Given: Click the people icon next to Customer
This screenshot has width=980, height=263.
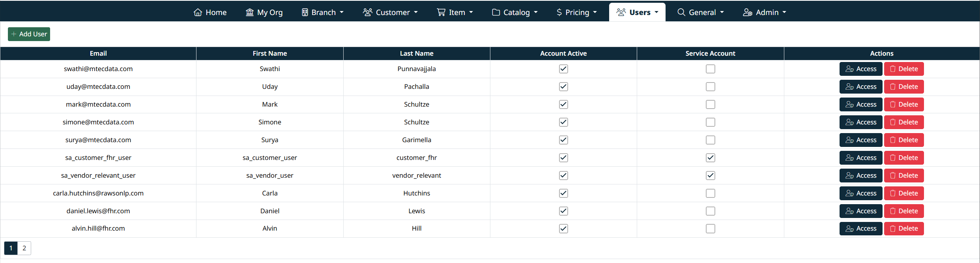Looking at the screenshot, I should (x=367, y=12).
